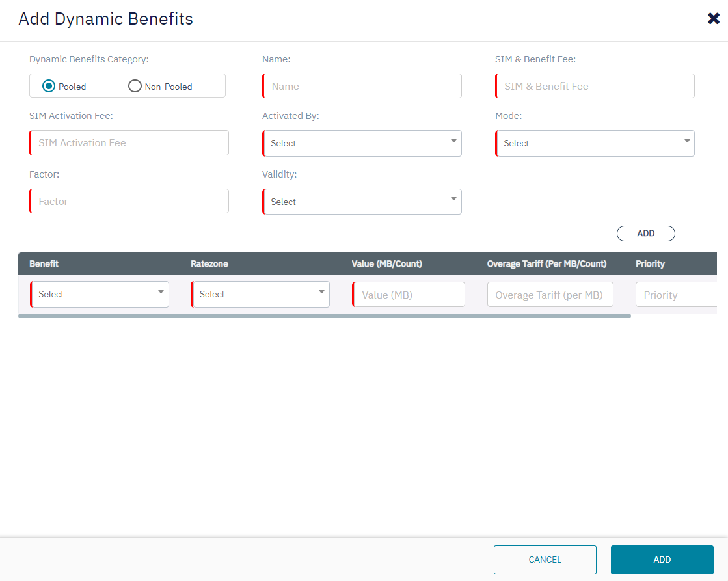The width and height of the screenshot is (728, 581).
Task: Expand the Ratezone dropdown in table
Action: [x=260, y=294]
